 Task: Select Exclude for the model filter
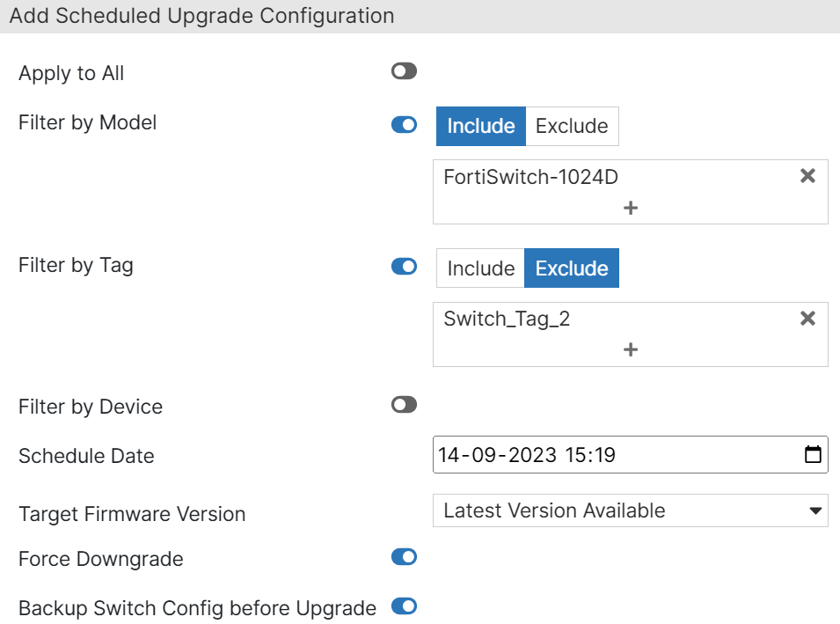point(571,126)
